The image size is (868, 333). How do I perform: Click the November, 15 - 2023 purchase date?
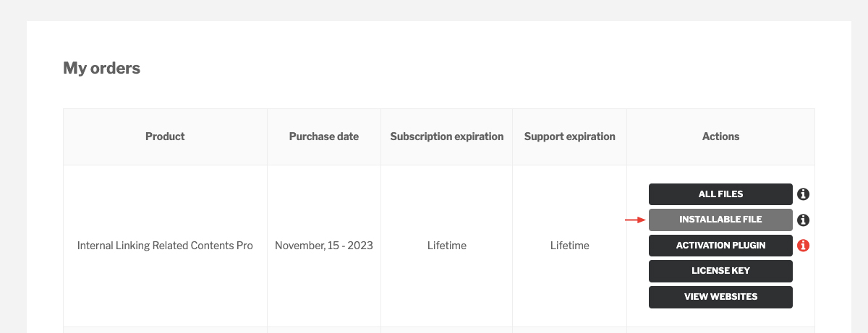(x=324, y=246)
